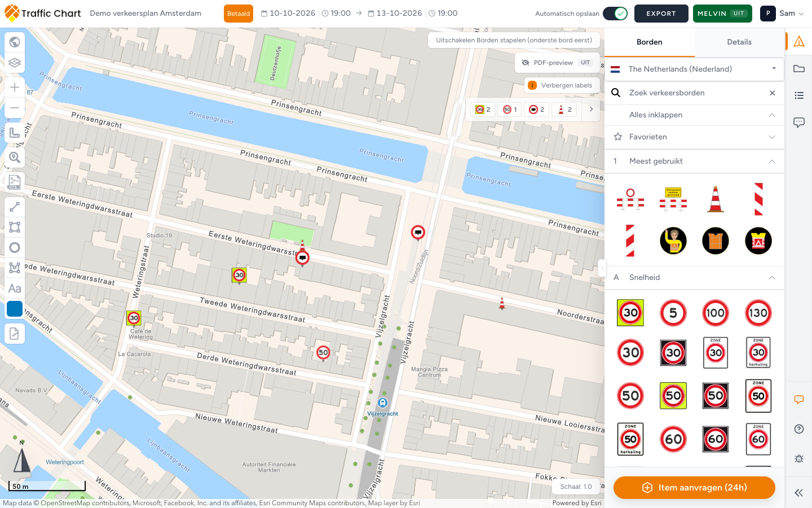The width and height of the screenshot is (812, 508).
Task: Expand the Favorieten section
Action: pyautogui.click(x=694, y=137)
